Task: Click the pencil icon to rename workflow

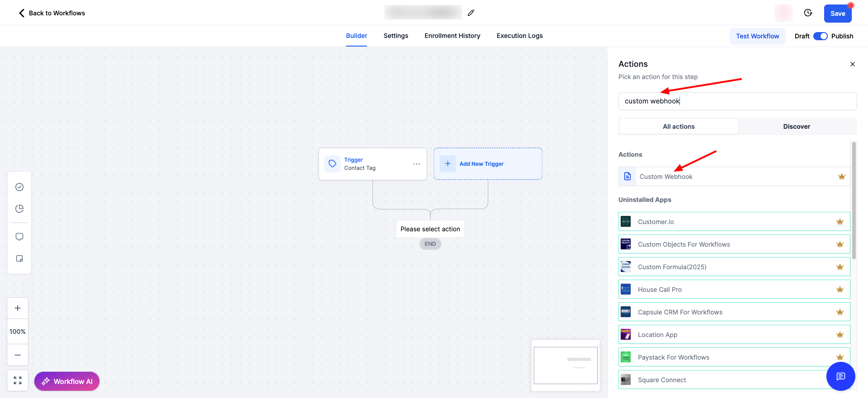Action: pyautogui.click(x=471, y=13)
